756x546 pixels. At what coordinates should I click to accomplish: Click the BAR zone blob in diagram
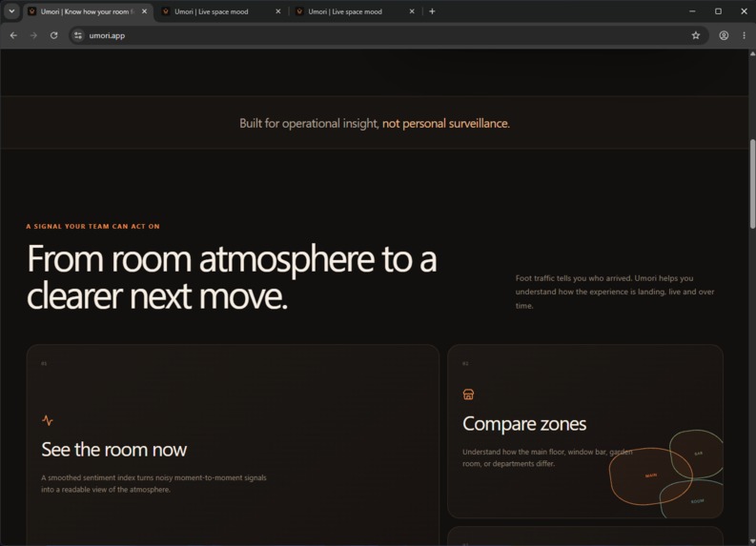(699, 454)
